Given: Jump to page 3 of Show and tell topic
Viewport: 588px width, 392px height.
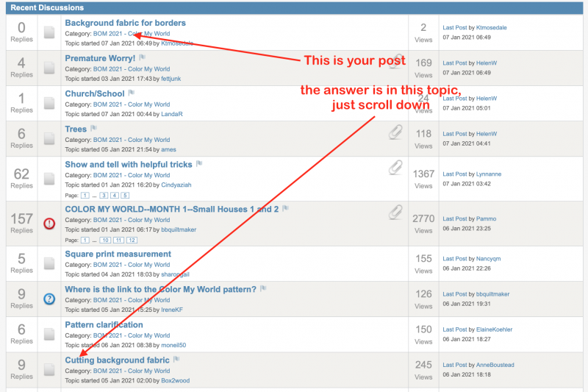Looking at the screenshot, I should click(104, 195).
